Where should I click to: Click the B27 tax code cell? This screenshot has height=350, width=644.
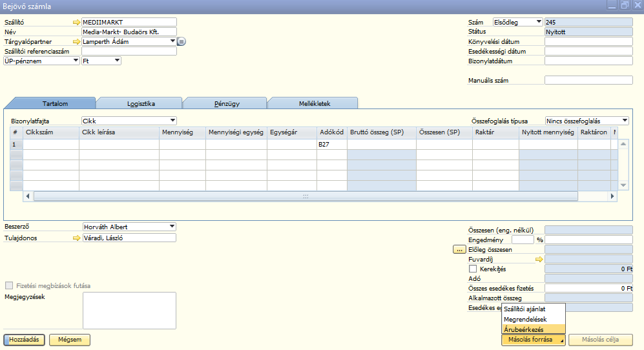[332, 144]
